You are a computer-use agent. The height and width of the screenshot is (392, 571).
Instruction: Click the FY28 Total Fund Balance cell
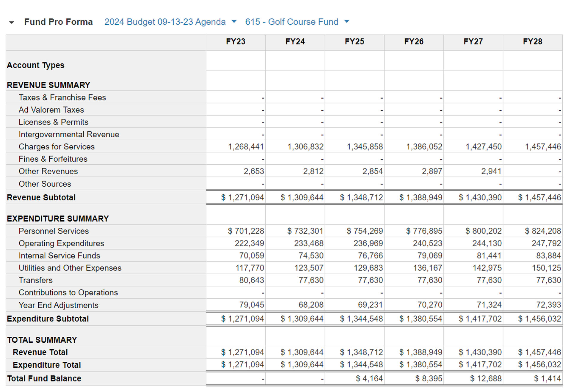pyautogui.click(x=547, y=378)
